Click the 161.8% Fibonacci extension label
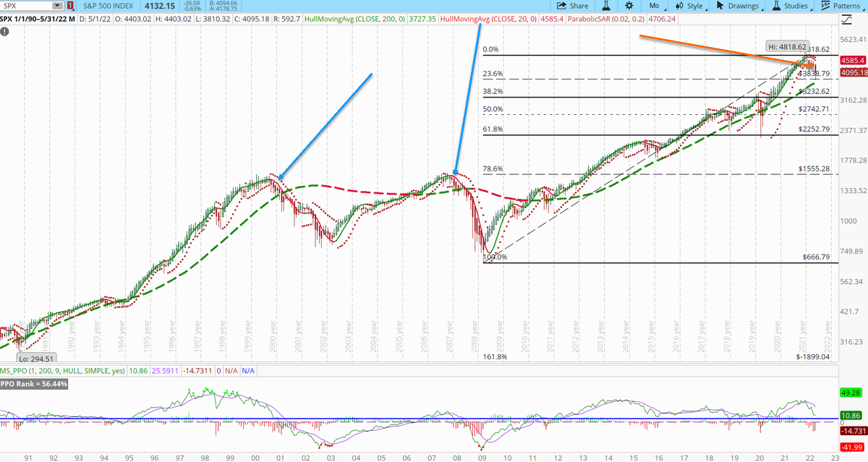This screenshot has height=462, width=868. click(x=495, y=356)
